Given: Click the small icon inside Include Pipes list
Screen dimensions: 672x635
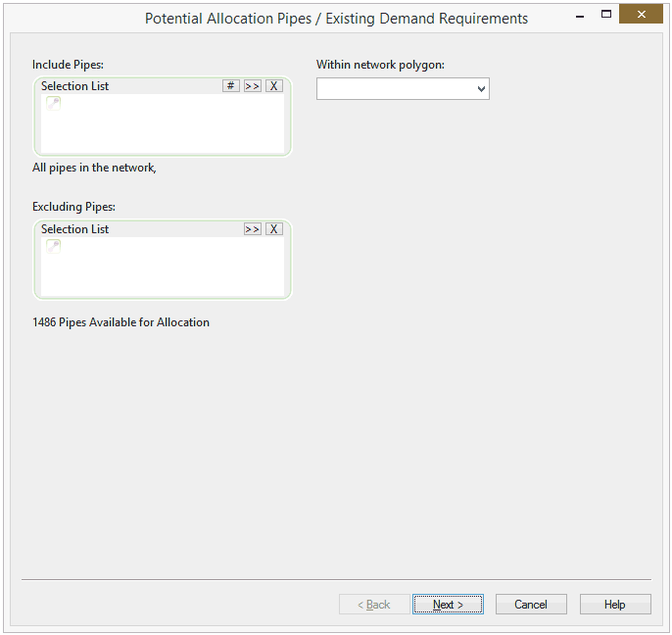Looking at the screenshot, I should pyautogui.click(x=53, y=104).
